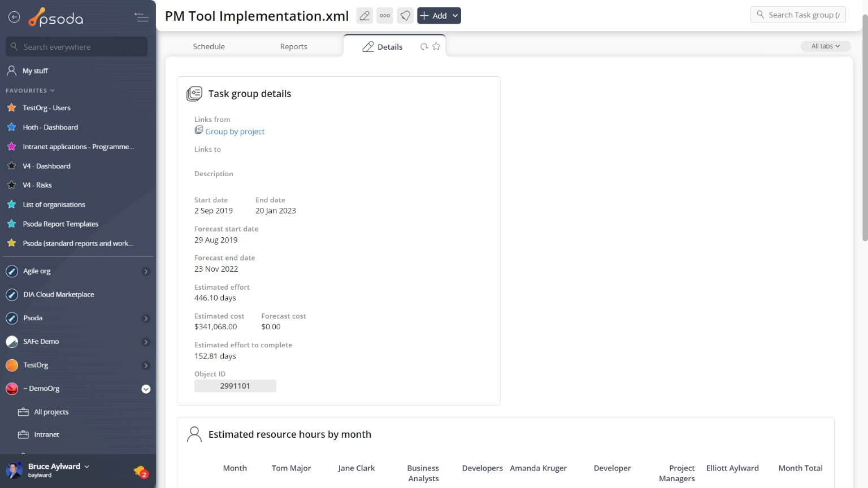Collapse the ~ DemoOrg chevron
Image resolution: width=868 pixels, height=488 pixels.
pos(146,389)
